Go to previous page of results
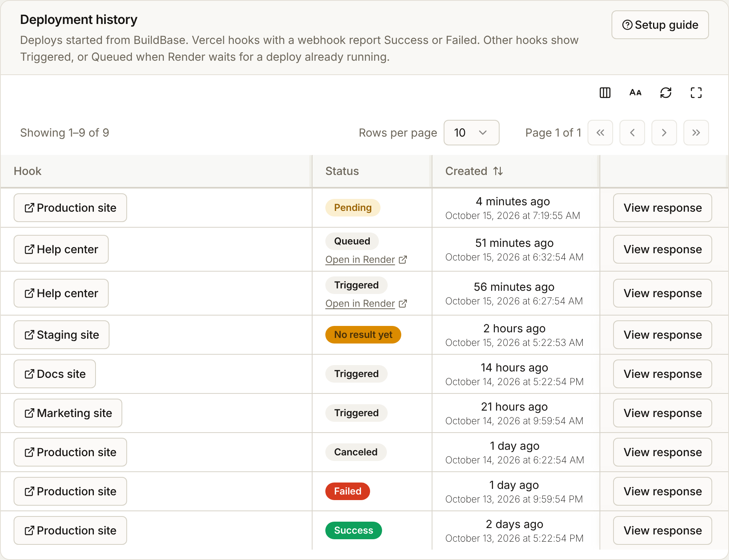The image size is (729, 560). (632, 133)
